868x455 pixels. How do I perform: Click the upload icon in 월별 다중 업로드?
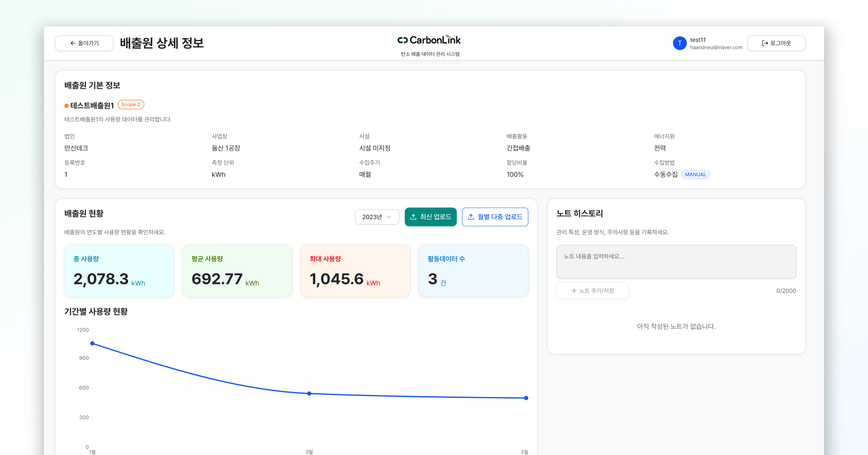[x=471, y=217]
